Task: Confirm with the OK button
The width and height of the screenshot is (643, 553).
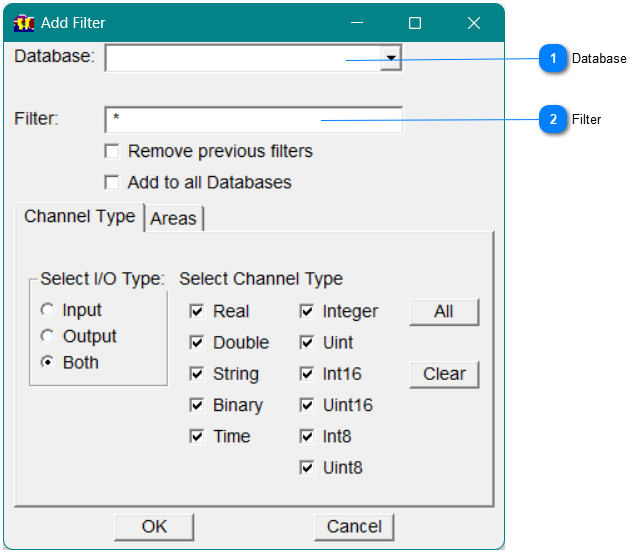Action: [154, 527]
